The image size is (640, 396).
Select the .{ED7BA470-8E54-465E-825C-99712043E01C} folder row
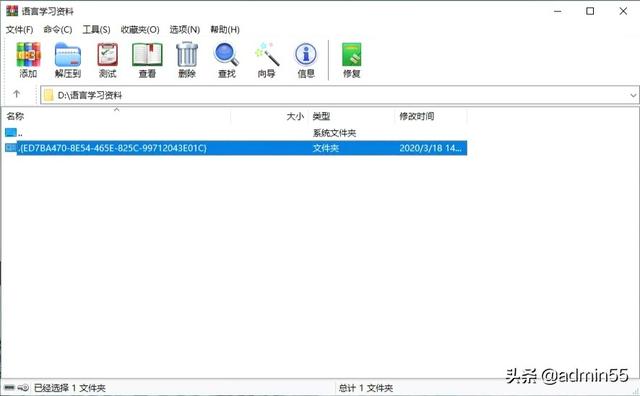point(235,148)
